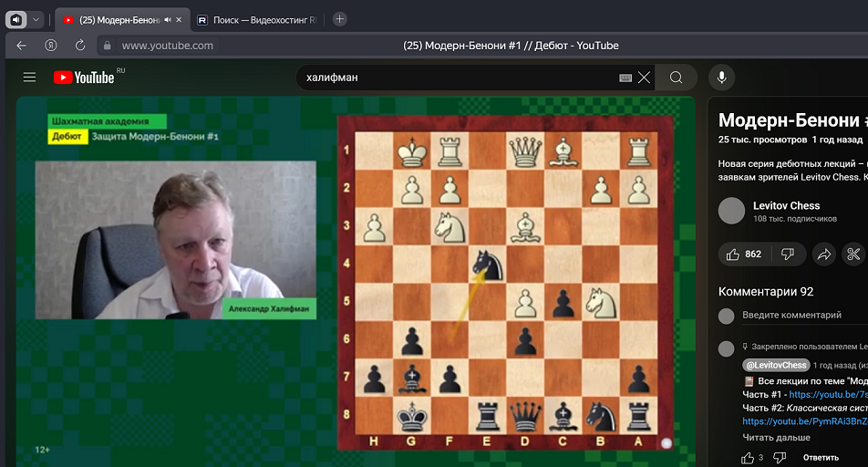
Task: Dislike the Modern-Benoni video
Action: [x=787, y=254]
